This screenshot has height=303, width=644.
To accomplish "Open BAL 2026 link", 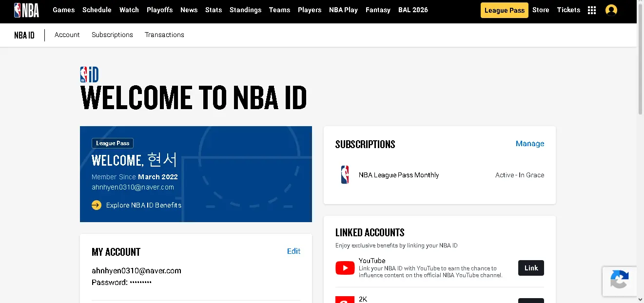I will [413, 10].
